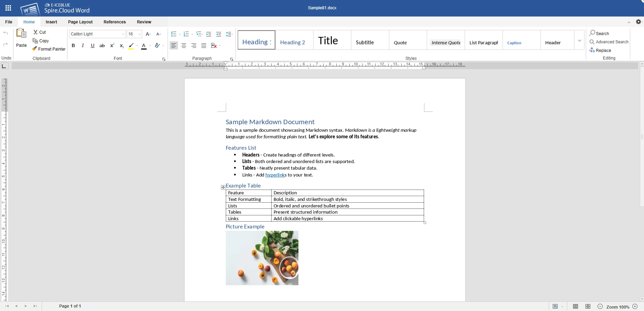644x311 pixels.
Task: Apply the Title style
Action: [332, 40]
